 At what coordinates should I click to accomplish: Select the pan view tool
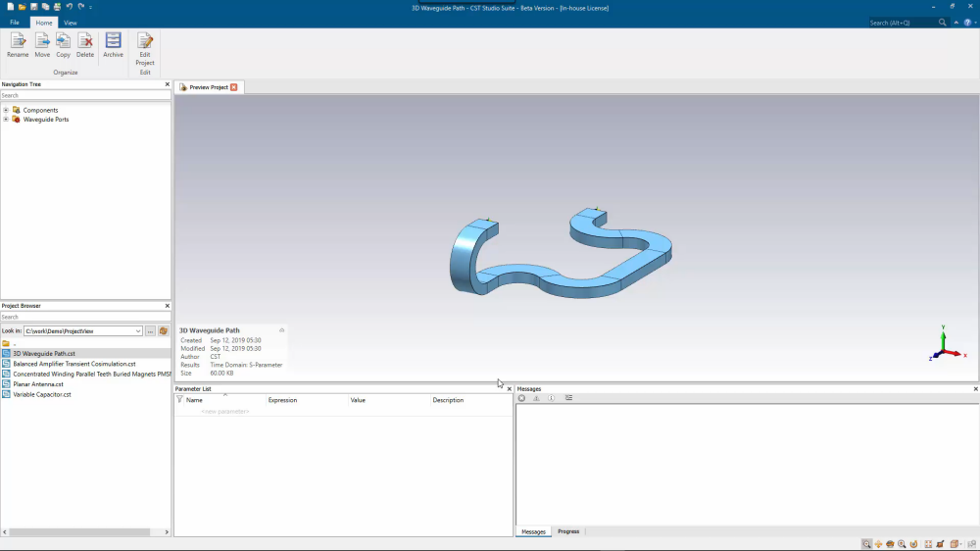coord(878,544)
